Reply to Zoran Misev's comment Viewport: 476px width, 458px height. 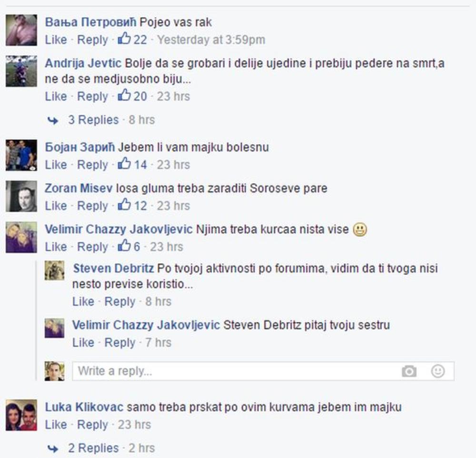point(92,206)
